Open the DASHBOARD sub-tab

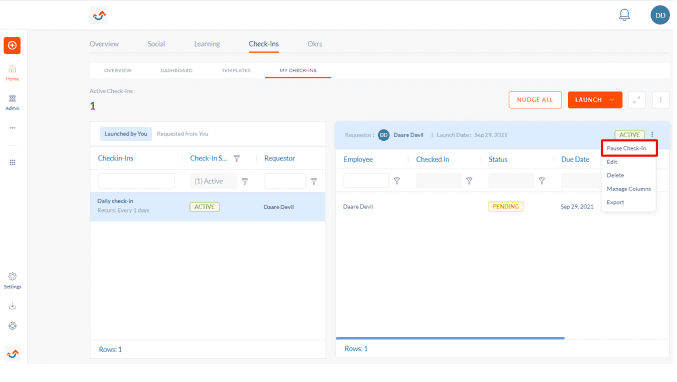[x=177, y=70]
